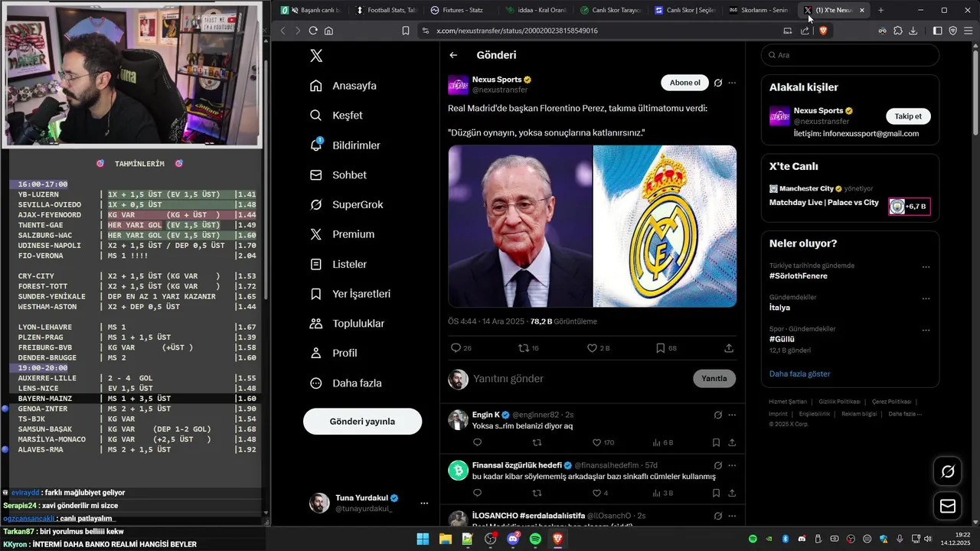
Task: Open Bildirimler notifications
Action: (x=345, y=145)
